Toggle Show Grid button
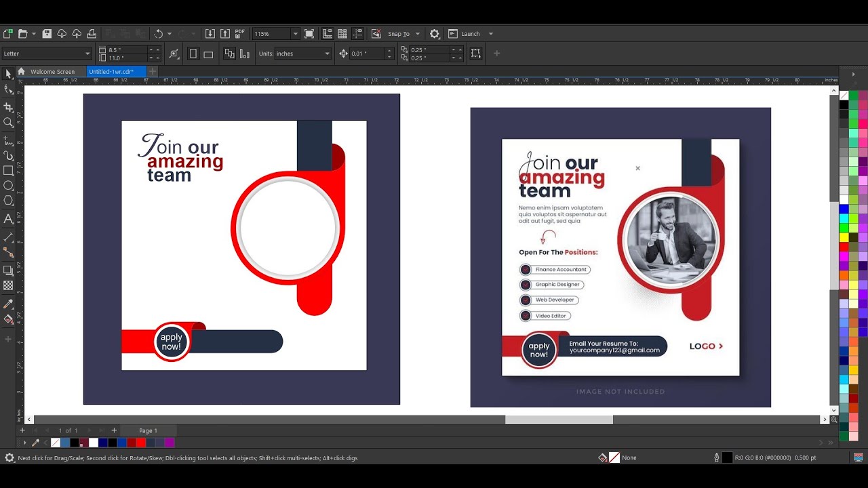This screenshot has width=868, height=488. tap(342, 33)
